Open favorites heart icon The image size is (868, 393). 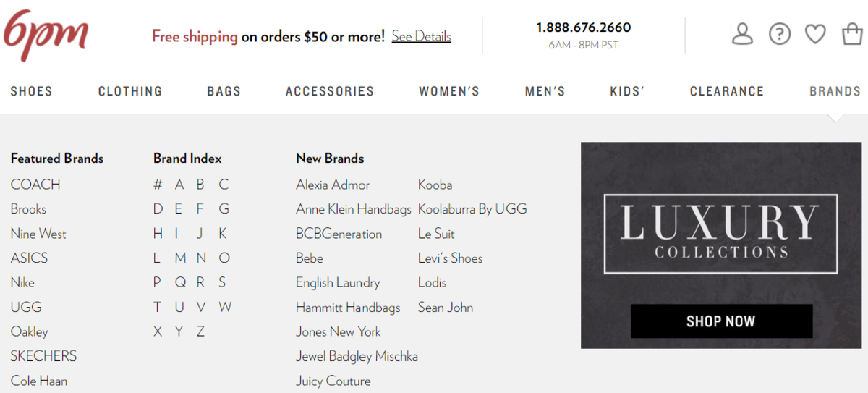(x=815, y=34)
